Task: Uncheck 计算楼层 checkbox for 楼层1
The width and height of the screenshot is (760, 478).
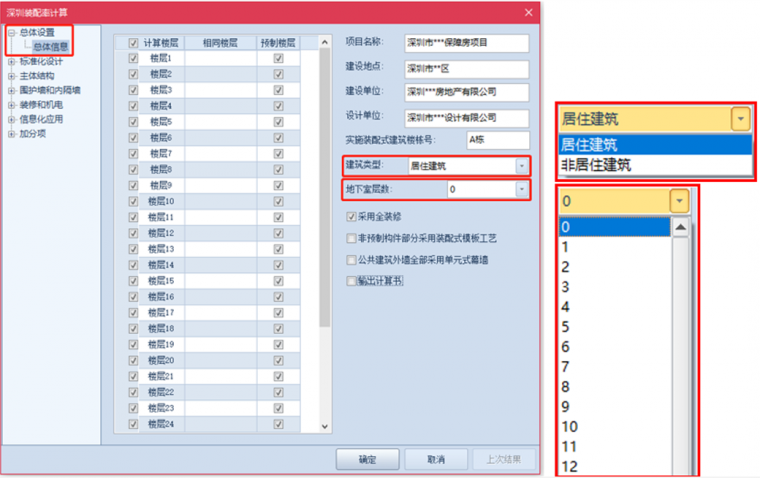Action: point(133,58)
